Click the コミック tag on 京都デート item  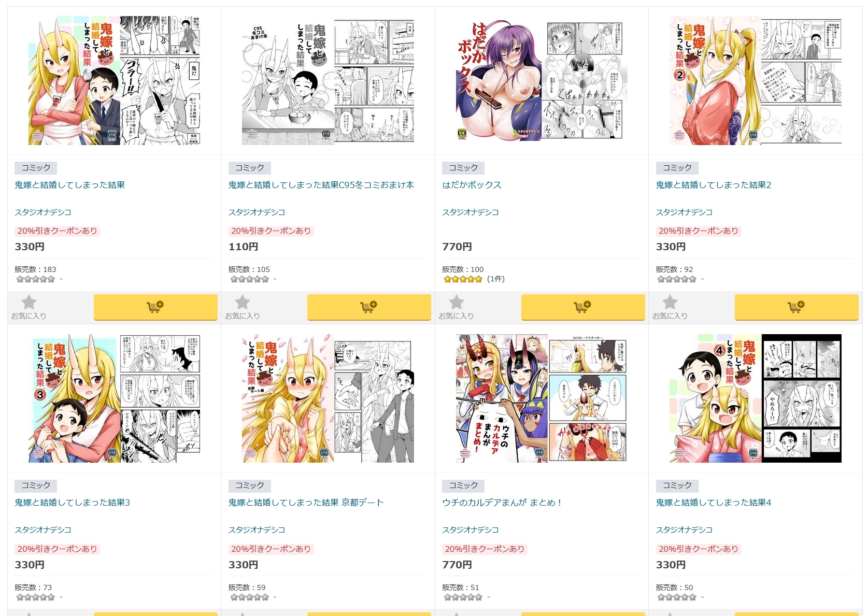pyautogui.click(x=250, y=485)
